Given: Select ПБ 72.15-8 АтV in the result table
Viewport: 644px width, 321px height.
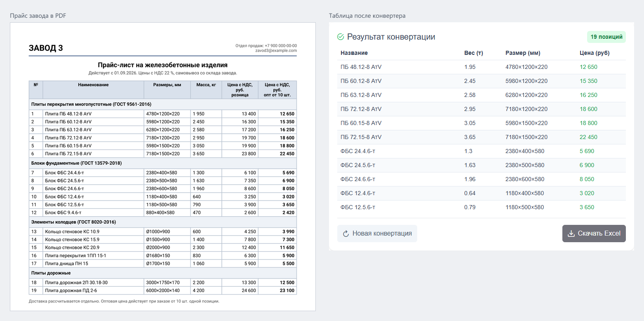Looking at the screenshot, I should 361,137.
